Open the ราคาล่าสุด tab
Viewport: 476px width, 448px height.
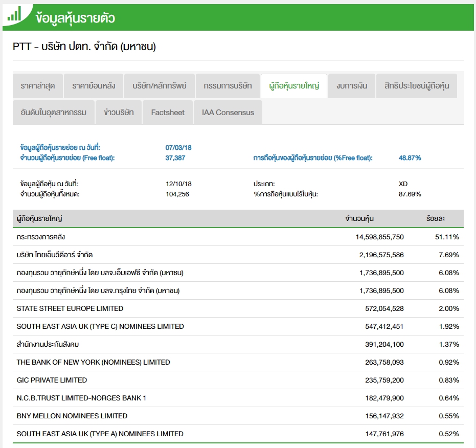pos(38,86)
